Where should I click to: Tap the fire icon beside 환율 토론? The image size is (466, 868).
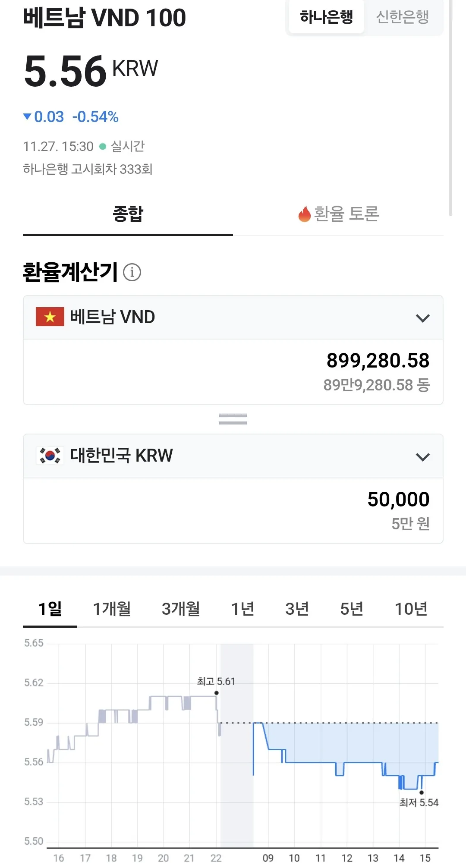coord(304,214)
